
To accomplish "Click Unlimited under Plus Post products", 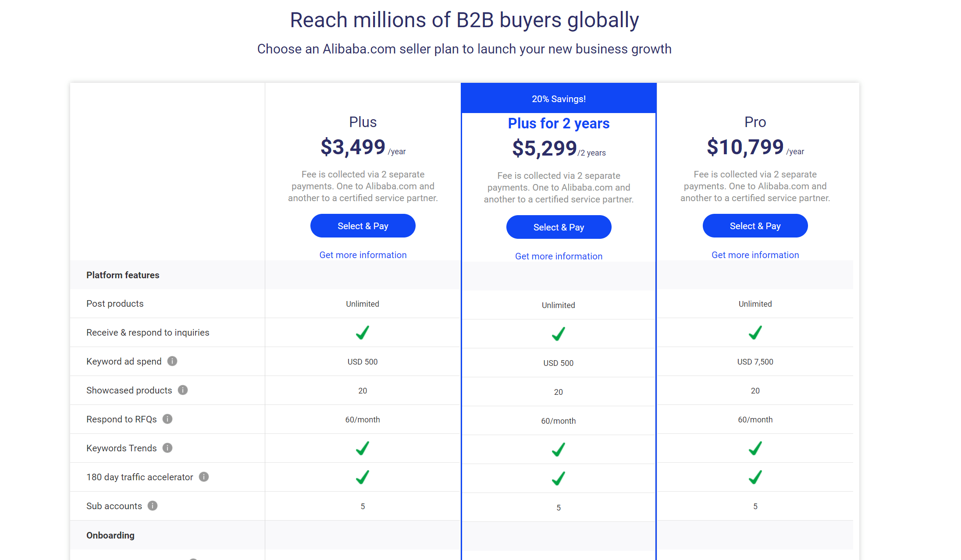I will point(363,303).
